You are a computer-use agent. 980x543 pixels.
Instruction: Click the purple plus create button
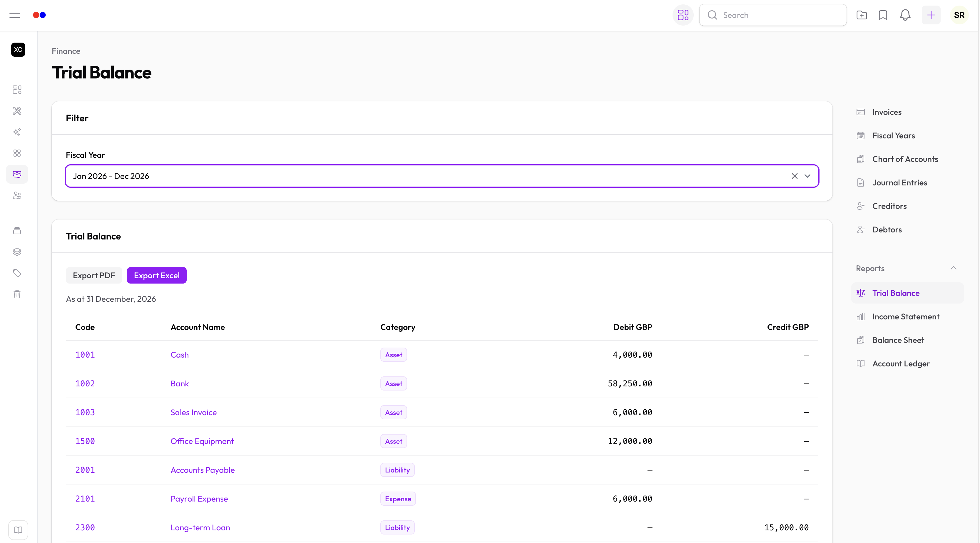coord(931,15)
